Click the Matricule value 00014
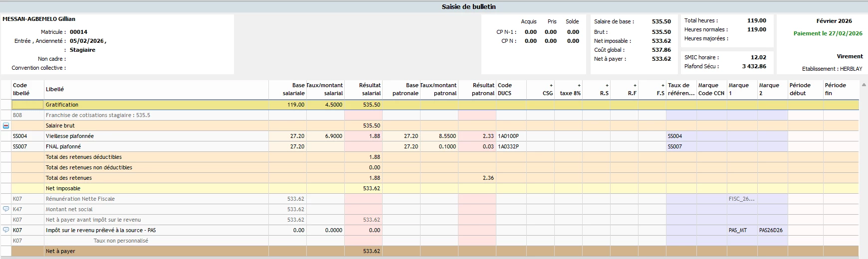868x259 pixels. (78, 32)
